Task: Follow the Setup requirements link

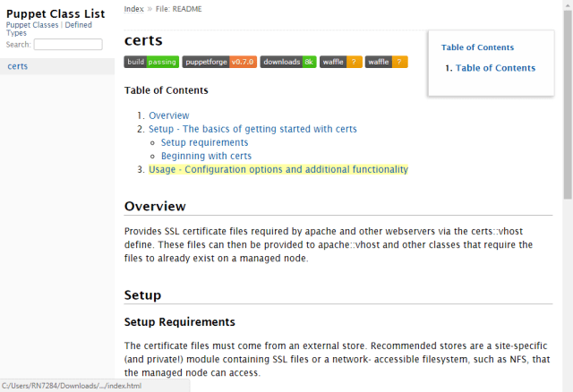Action: point(204,142)
